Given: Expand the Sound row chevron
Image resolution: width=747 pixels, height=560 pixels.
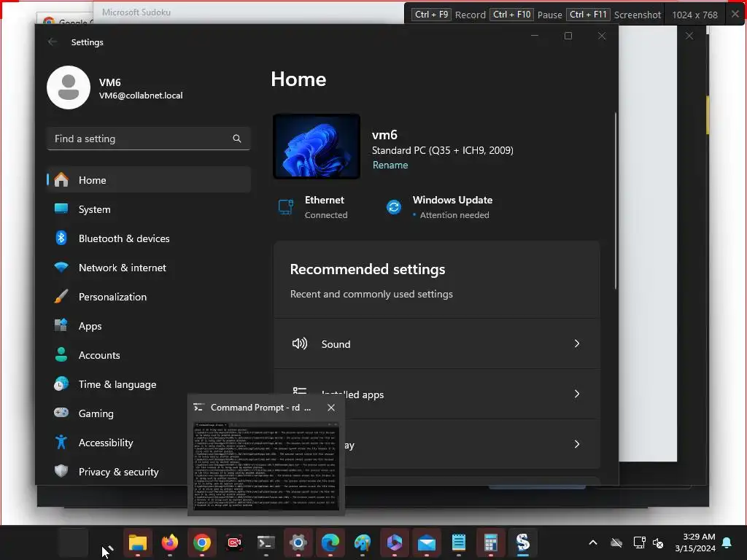Looking at the screenshot, I should (577, 344).
